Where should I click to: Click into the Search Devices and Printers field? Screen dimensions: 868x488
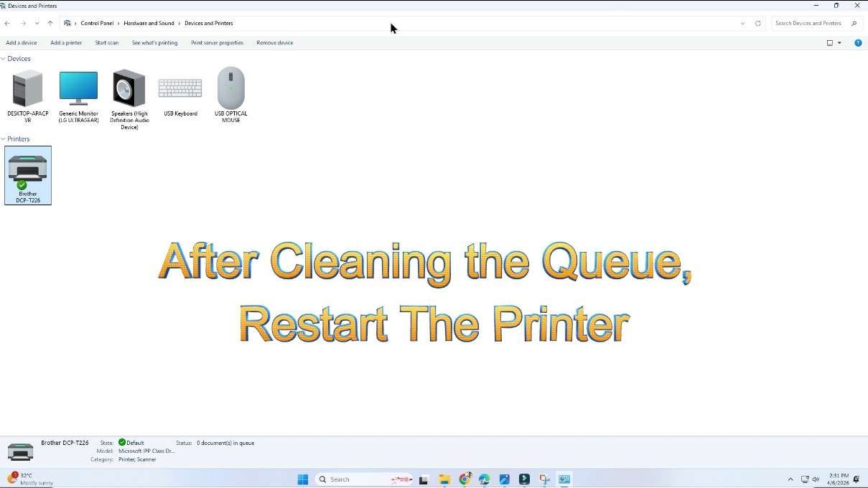click(x=810, y=23)
